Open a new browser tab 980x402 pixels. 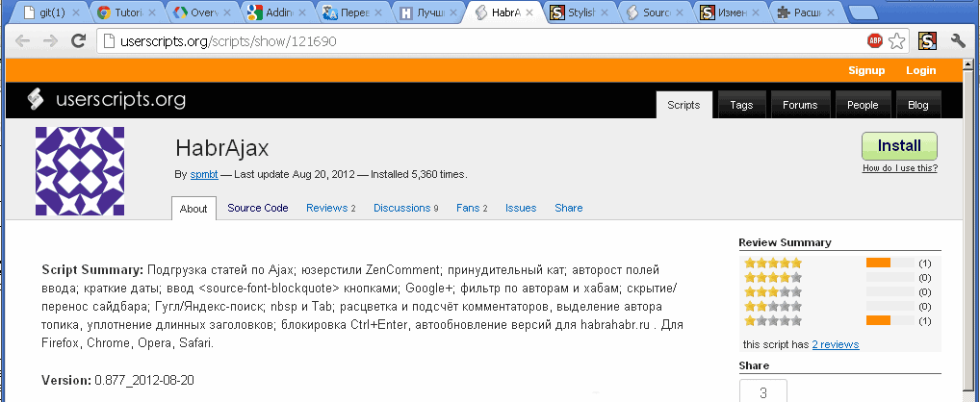pyautogui.click(x=864, y=13)
